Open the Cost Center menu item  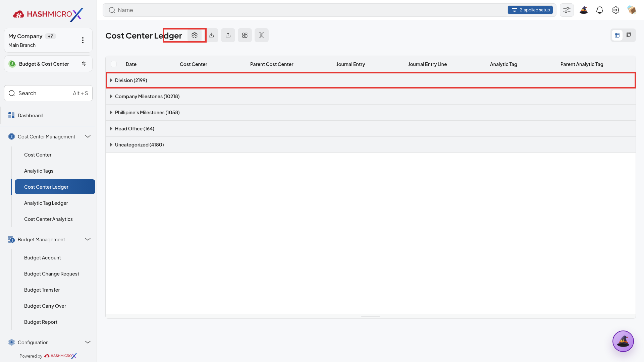(x=55, y=155)
